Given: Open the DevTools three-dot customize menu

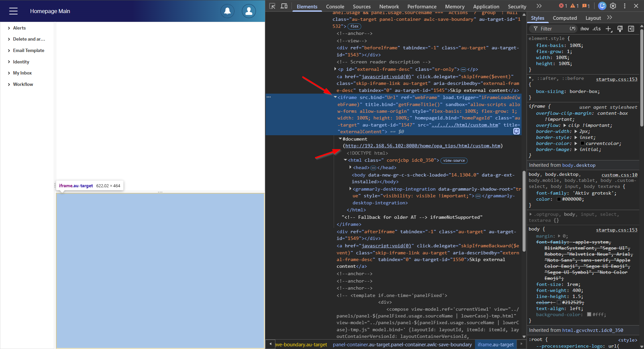Looking at the screenshot, I should point(625,6).
